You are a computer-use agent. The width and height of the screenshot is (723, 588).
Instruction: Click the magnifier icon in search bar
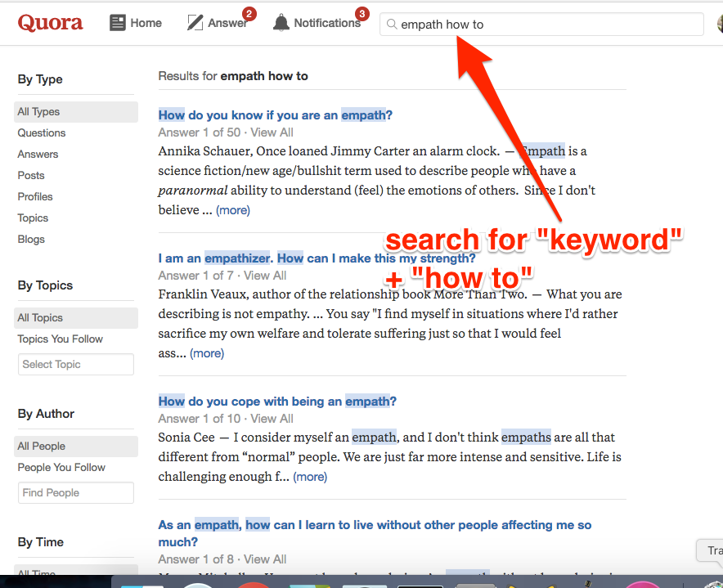pos(392,24)
